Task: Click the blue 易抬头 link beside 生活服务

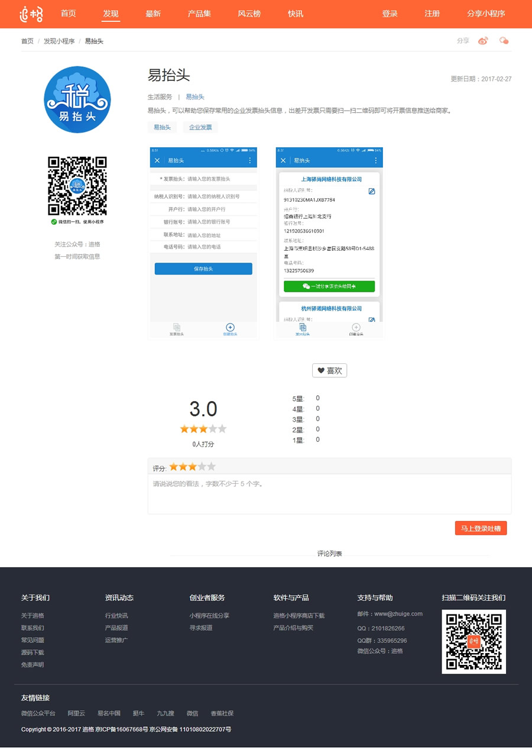Action: point(195,97)
